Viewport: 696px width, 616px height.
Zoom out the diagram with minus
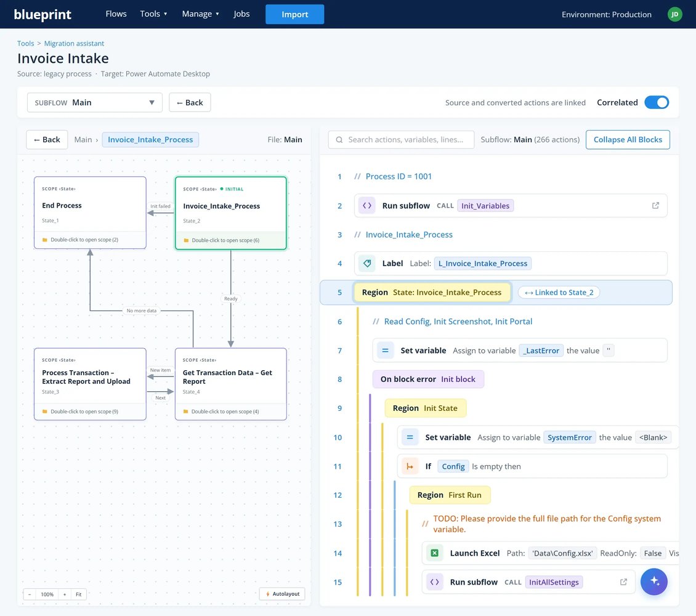click(x=30, y=594)
